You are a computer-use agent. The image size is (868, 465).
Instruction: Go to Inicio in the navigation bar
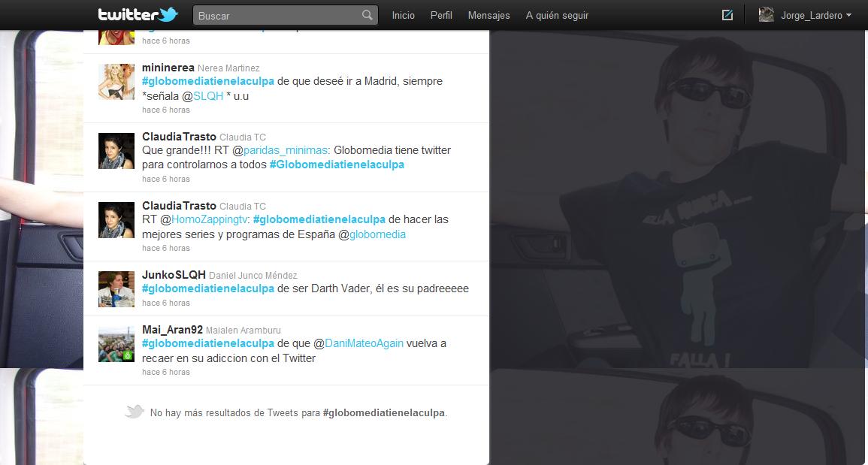pyautogui.click(x=403, y=15)
